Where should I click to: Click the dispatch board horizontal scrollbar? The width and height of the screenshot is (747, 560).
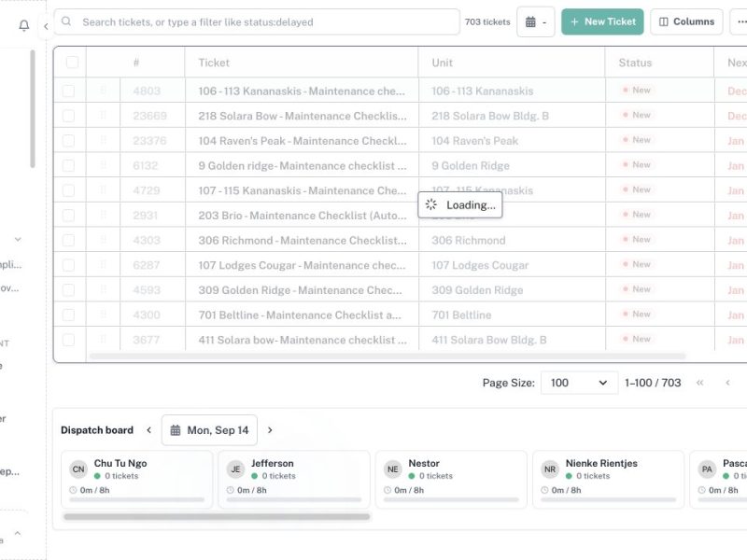(x=217, y=517)
